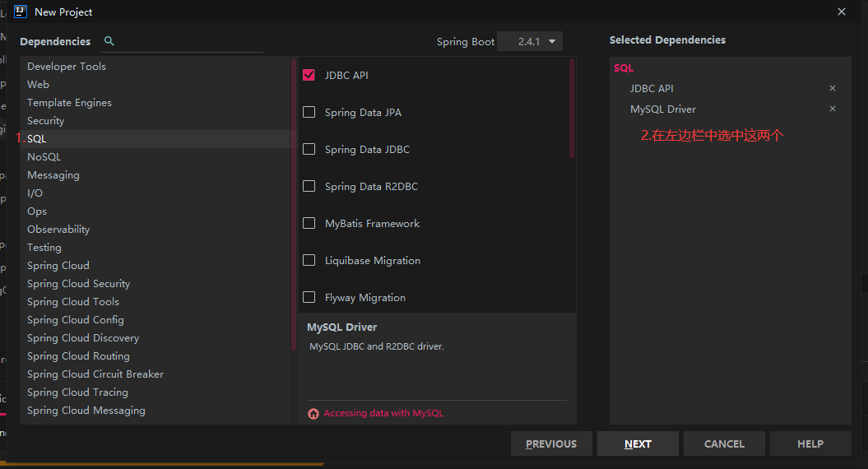Click the red guide icon beside Accessing data
The width and height of the screenshot is (868, 469).
pyautogui.click(x=313, y=414)
